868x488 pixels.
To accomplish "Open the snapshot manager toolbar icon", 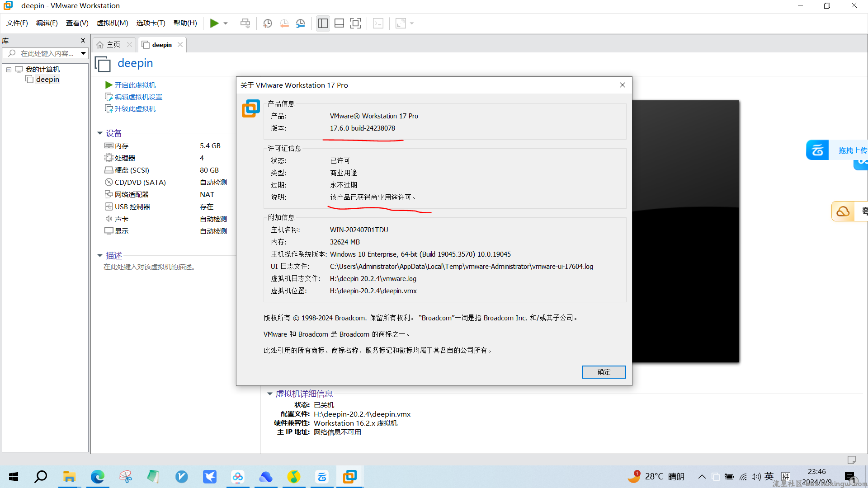I will [301, 23].
